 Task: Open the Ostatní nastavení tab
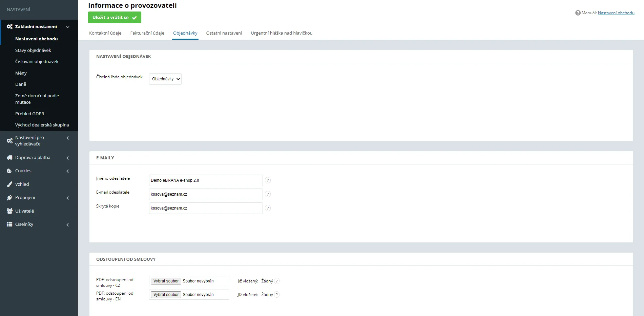click(224, 33)
